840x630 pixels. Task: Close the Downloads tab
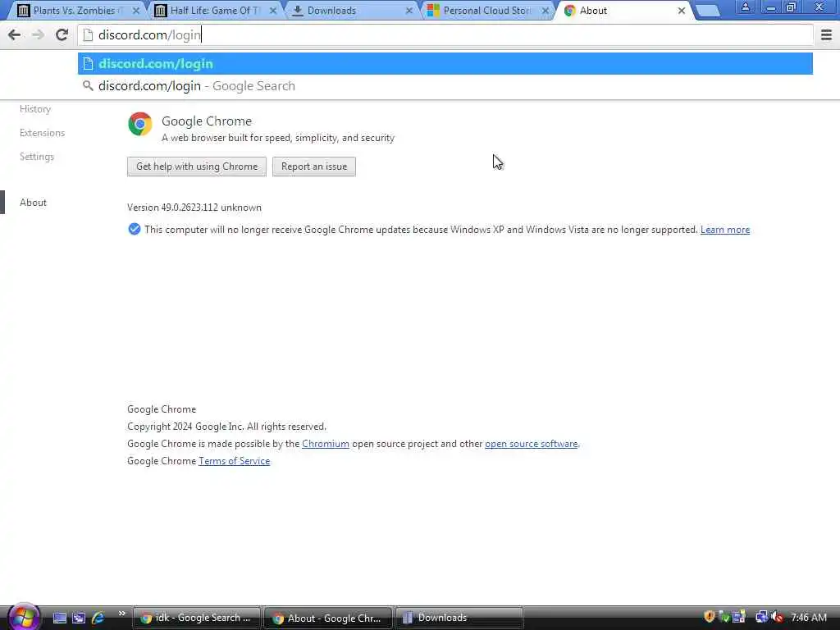pyautogui.click(x=409, y=10)
